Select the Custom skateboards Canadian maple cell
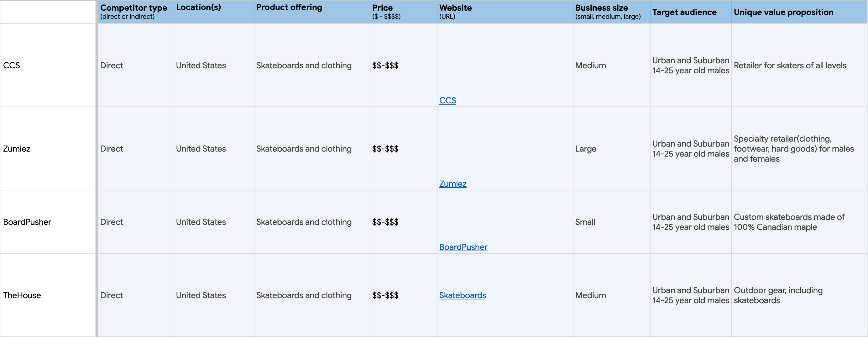Screen dimensions: 868x337 (x=800, y=222)
